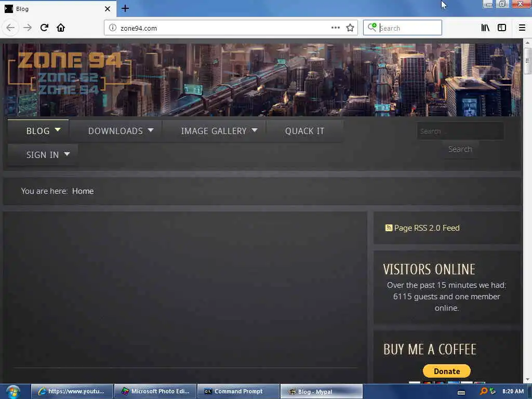Viewport: 532px width, 399px height.
Task: Open a new browser tab
Action: click(125, 8)
